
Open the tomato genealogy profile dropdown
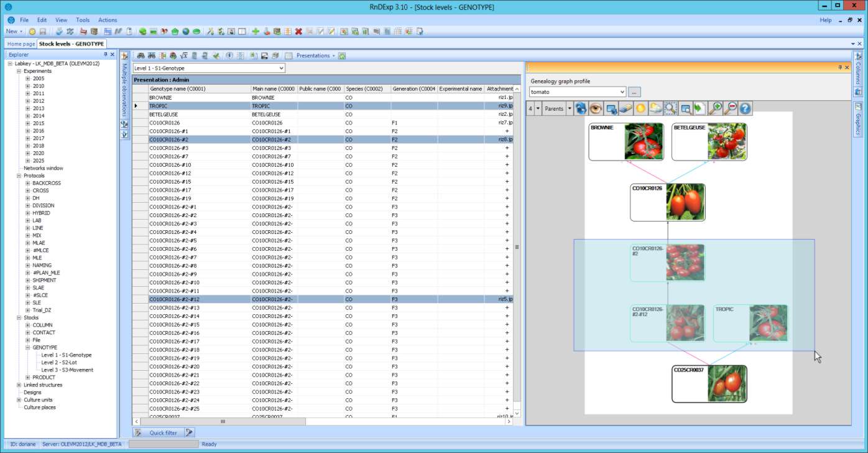pos(621,92)
